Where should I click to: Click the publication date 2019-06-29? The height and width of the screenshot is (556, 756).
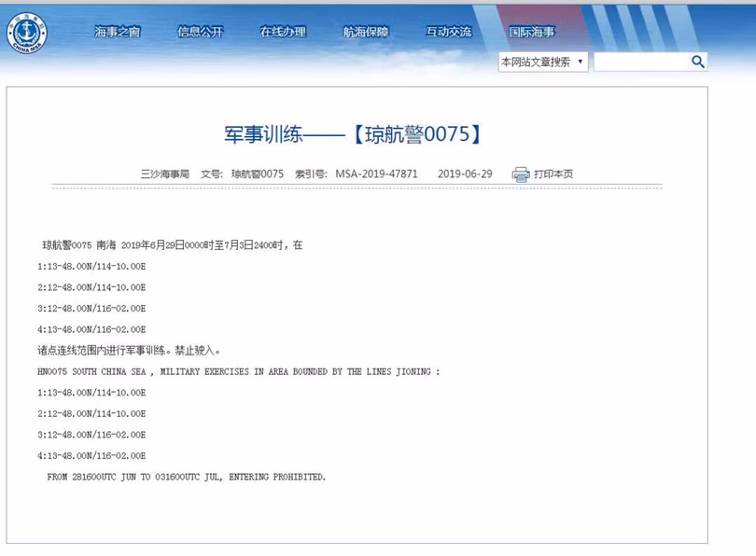tap(464, 174)
